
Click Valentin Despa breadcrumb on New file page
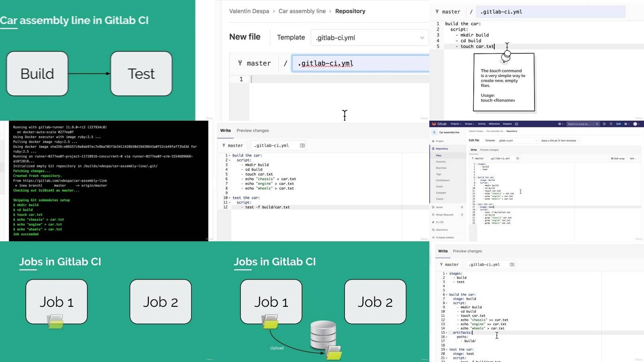[249, 11]
